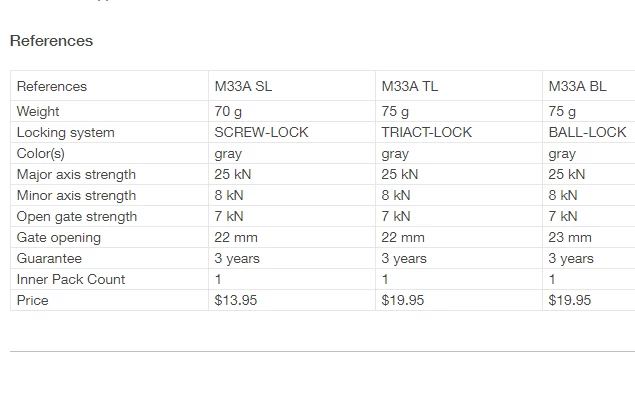
Task: Click the Major axis strength label
Action: point(76,174)
